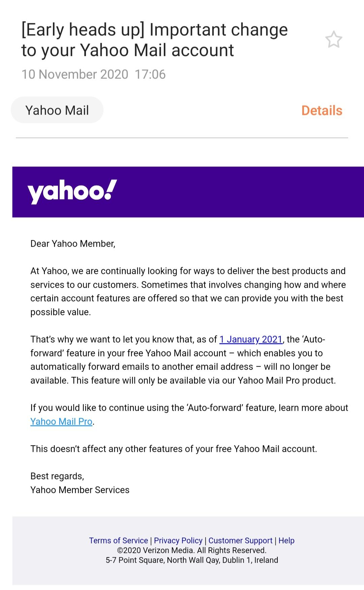Click the Yahoo logo in the purple banner
The height and width of the screenshot is (590, 364).
[x=72, y=191]
